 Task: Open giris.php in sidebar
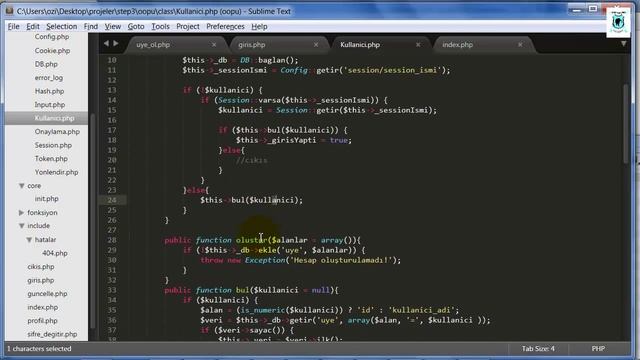click(x=41, y=280)
